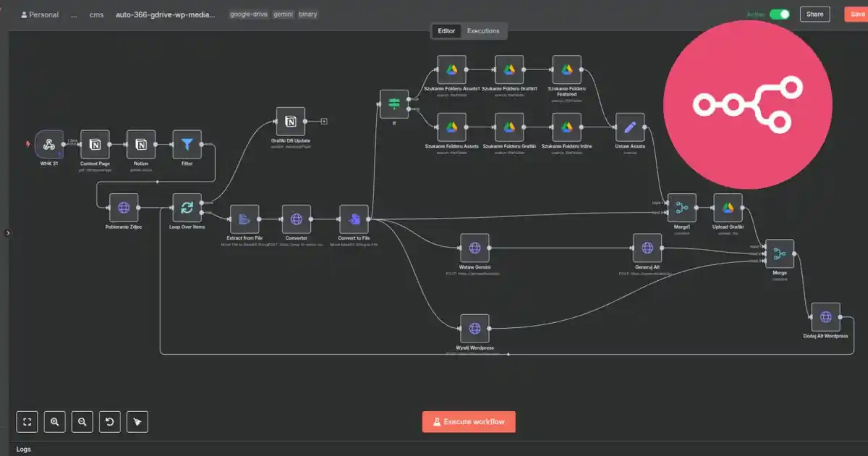Click the zoom out canvas button
Viewport: 868px width, 456px height.
click(x=82, y=422)
